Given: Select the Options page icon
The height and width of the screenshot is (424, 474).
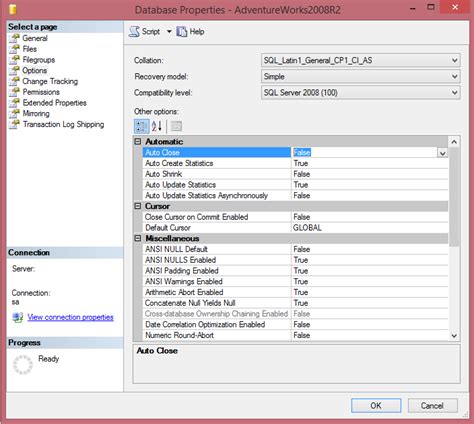Looking at the screenshot, I should pyautogui.click(x=14, y=70).
